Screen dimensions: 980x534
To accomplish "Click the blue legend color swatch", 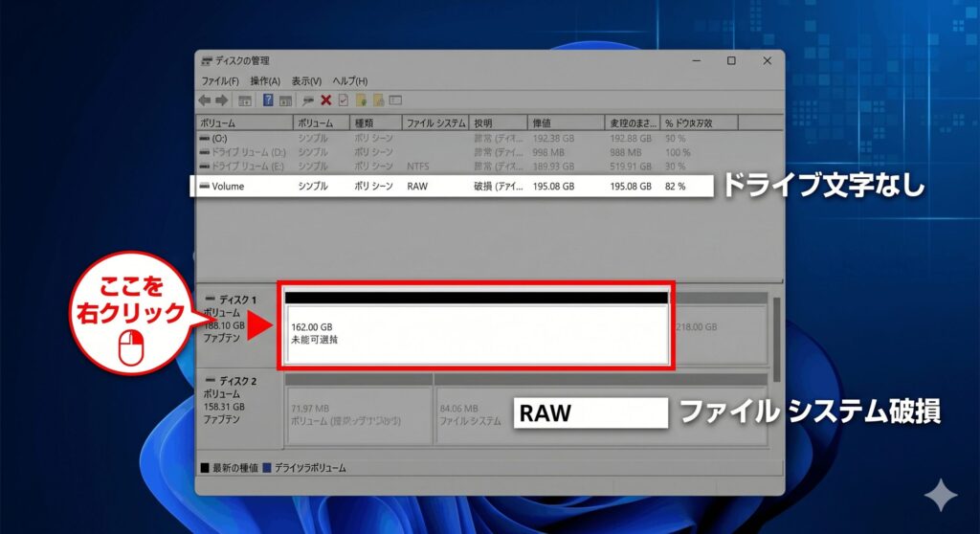I will (x=267, y=468).
